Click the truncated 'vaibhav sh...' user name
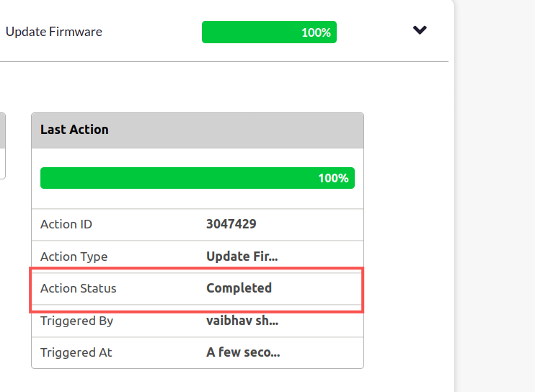Image resolution: width=535 pixels, height=392 pixels. click(242, 321)
